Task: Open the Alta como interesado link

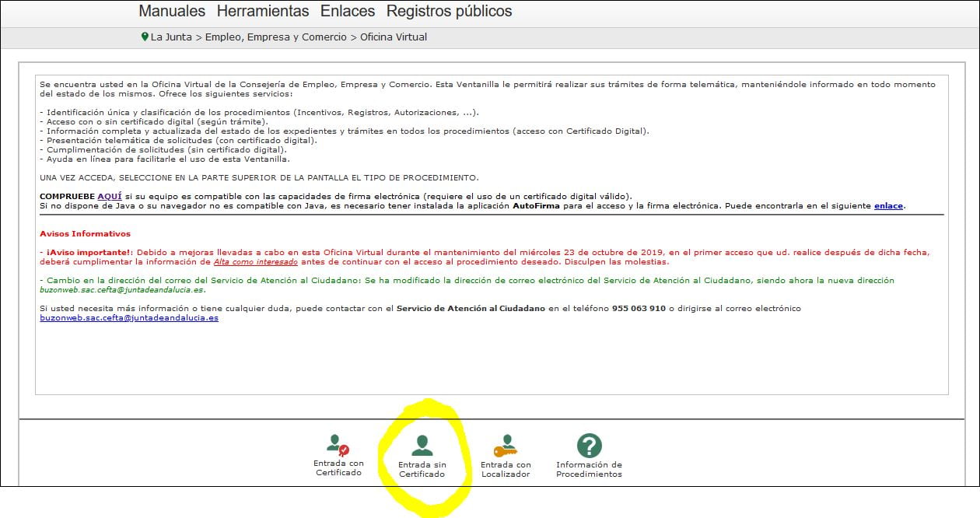Action: pyautogui.click(x=256, y=261)
